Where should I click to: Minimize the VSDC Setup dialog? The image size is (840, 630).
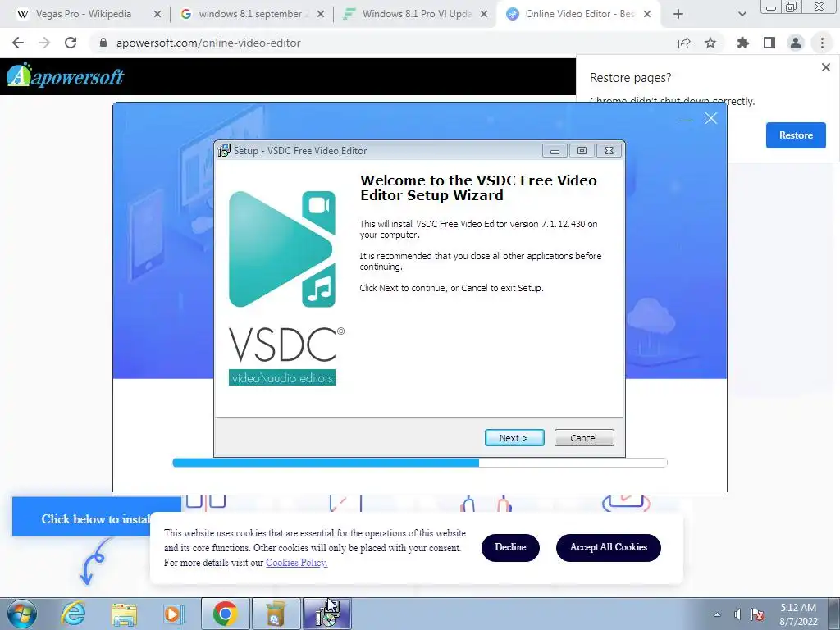click(x=555, y=151)
